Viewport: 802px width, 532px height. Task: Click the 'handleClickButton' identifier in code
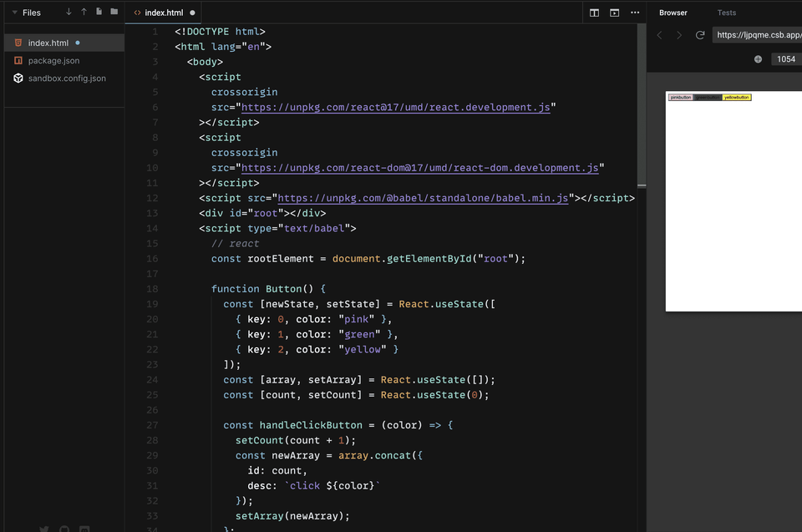pyautogui.click(x=311, y=425)
